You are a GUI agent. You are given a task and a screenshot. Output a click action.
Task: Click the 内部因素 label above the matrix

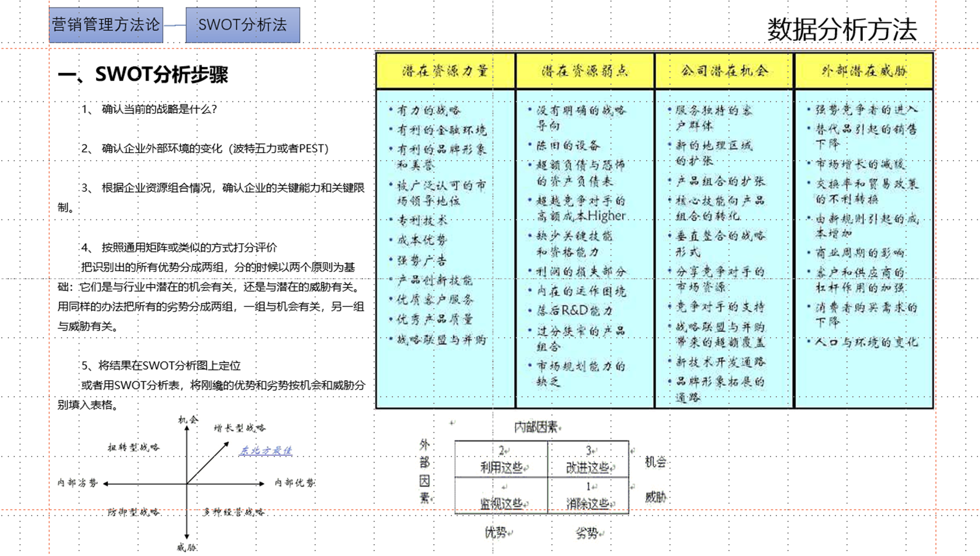536,427
